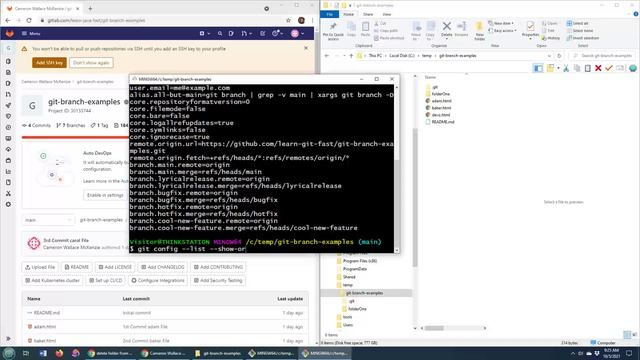
Task: Click the scissors cut icon in Explorer toolbar
Action: 566,68
